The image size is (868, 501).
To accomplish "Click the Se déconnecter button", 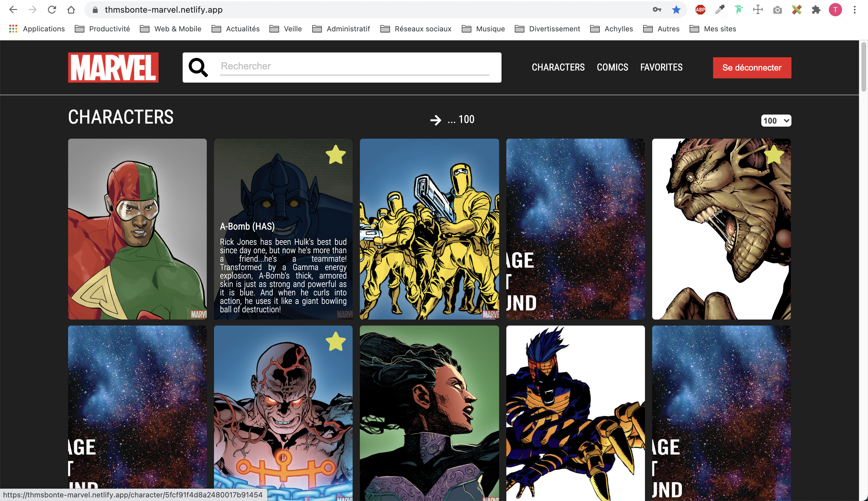I will click(752, 68).
